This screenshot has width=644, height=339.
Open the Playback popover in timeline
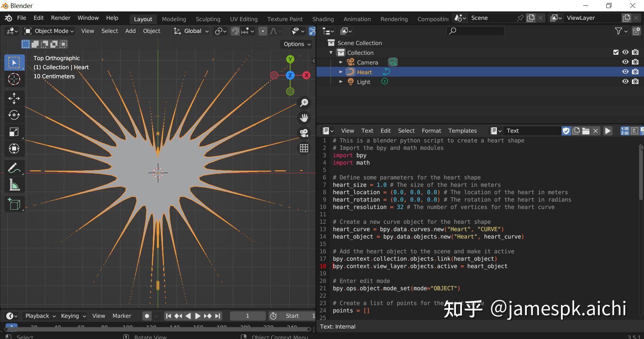pos(40,316)
